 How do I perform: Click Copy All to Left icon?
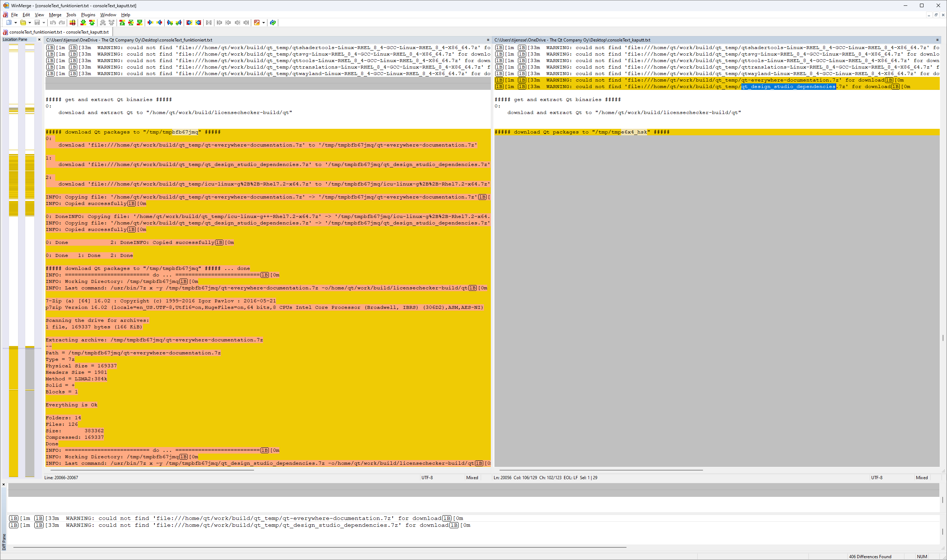pos(198,23)
